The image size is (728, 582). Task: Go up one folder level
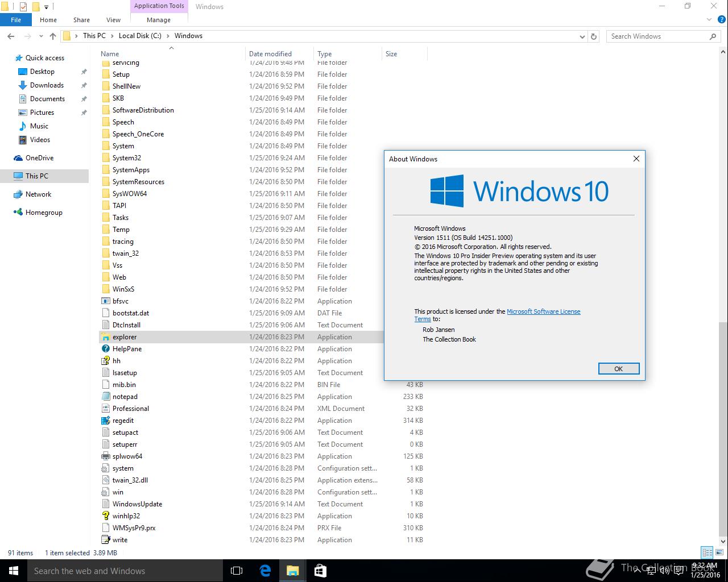pos(53,36)
